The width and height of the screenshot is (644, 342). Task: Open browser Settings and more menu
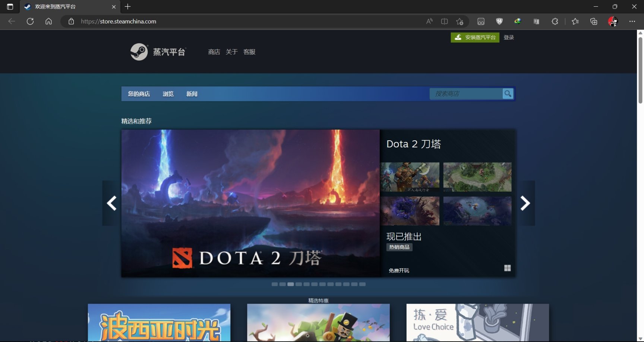coord(632,21)
